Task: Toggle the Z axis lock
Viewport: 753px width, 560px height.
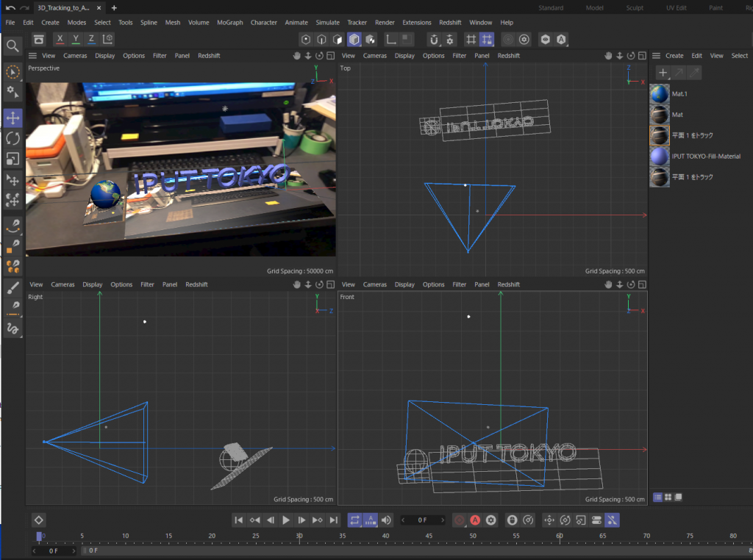Action: tap(91, 39)
